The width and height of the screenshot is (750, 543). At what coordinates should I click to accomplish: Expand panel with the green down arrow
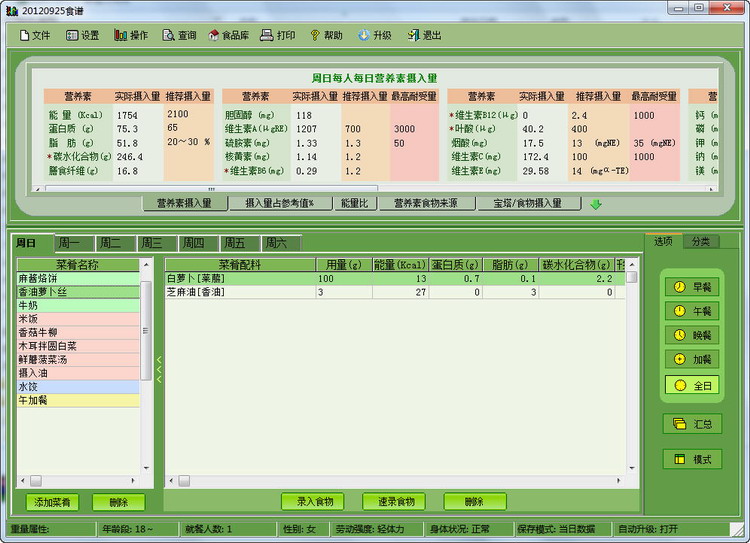tap(596, 204)
